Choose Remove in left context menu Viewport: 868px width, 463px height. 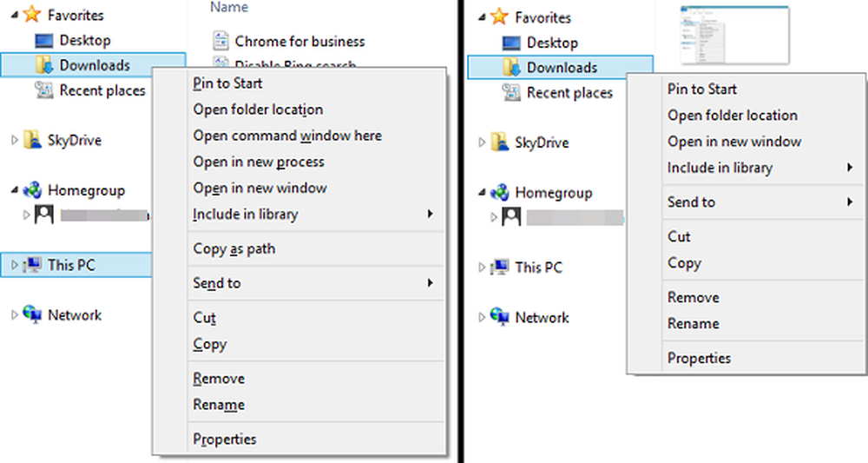coord(299,378)
